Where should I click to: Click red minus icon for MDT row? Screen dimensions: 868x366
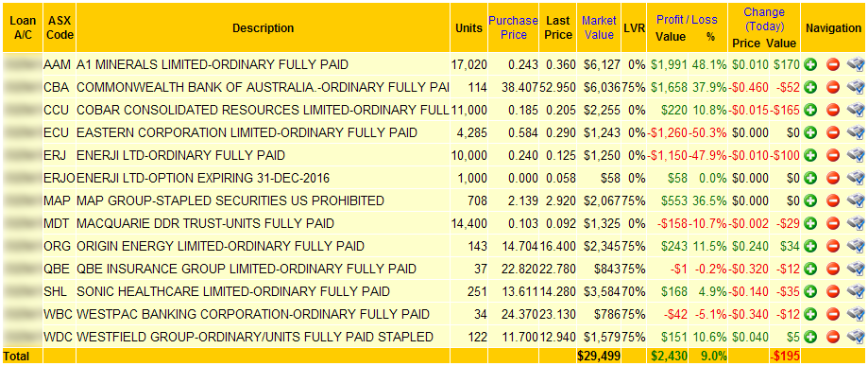click(833, 223)
